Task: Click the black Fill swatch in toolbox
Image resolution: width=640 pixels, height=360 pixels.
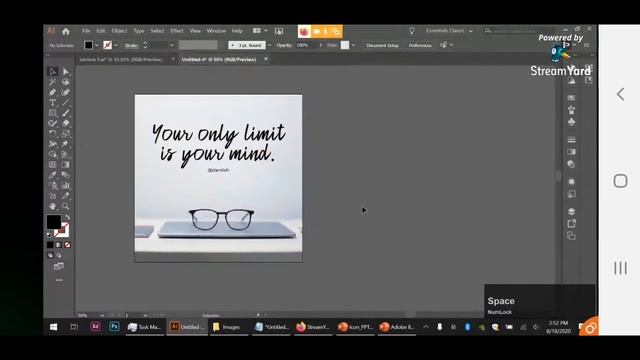Action: coord(53,222)
